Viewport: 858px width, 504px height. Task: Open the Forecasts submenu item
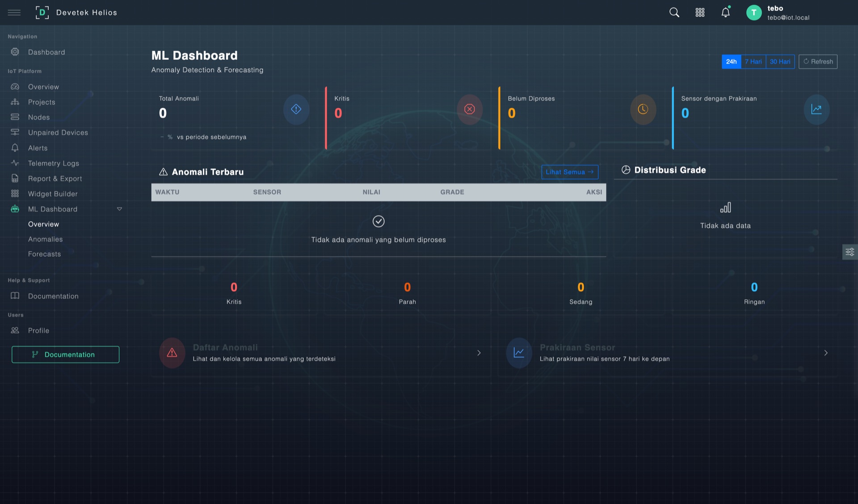point(44,254)
